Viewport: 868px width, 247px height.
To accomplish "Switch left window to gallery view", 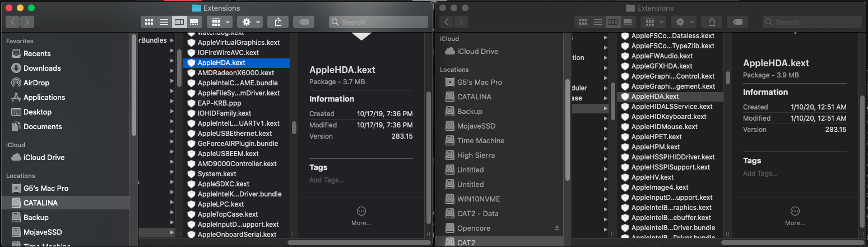I will [194, 22].
